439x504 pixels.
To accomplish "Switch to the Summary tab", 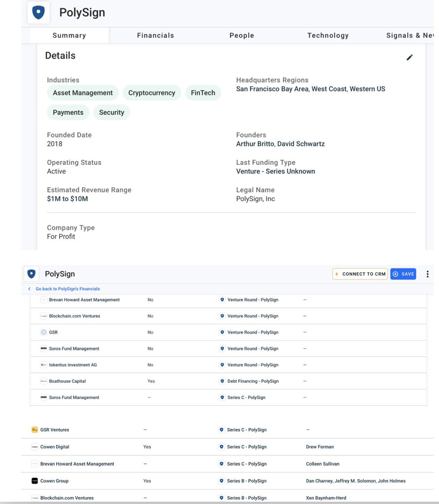I will (x=69, y=35).
